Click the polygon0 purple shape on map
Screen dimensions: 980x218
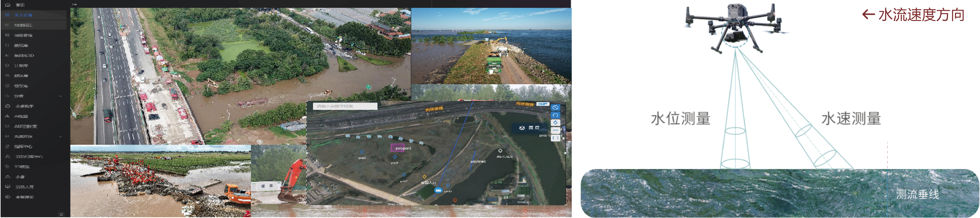[397, 148]
